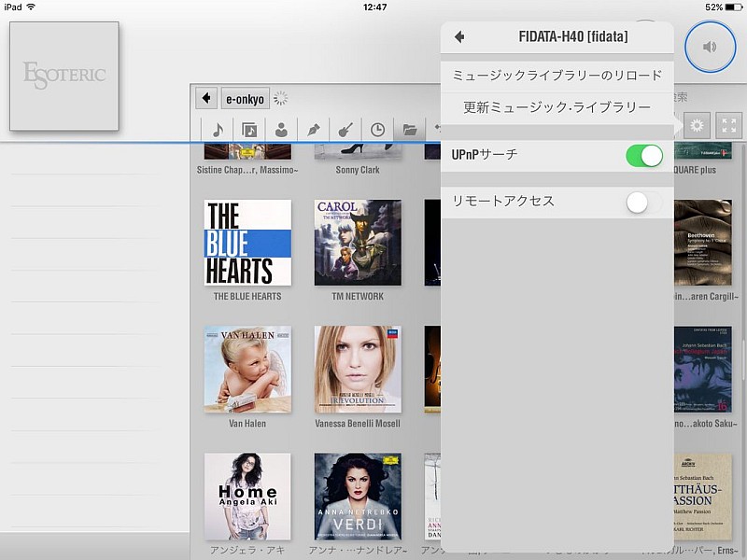Open the settings gear icon
Viewport: 747px width, 560px height.
pyautogui.click(x=697, y=126)
